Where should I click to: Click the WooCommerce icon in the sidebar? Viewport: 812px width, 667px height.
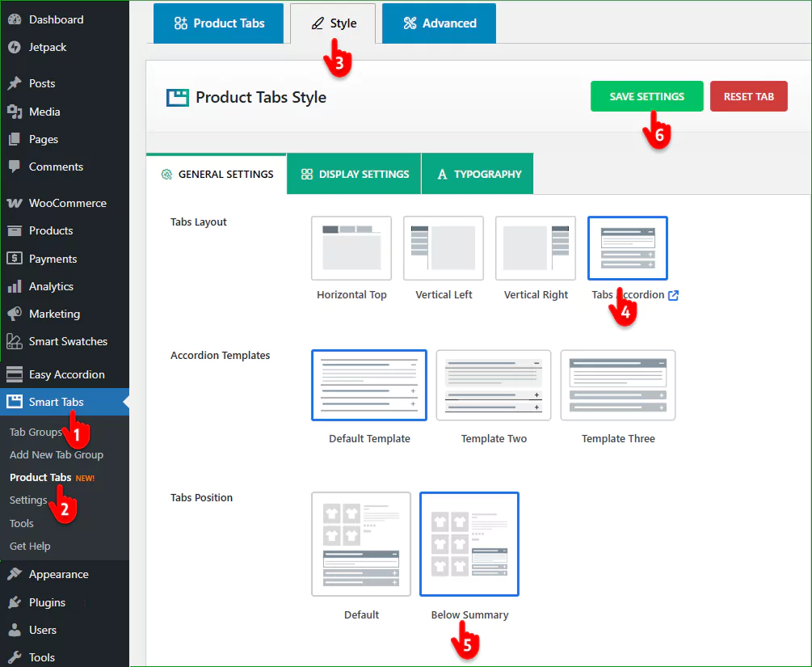click(15, 203)
